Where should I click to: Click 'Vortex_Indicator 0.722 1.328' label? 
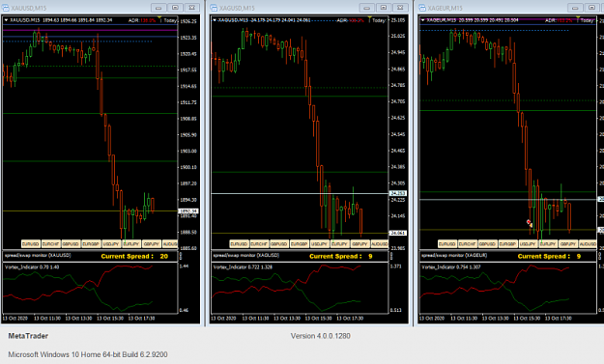click(243, 266)
